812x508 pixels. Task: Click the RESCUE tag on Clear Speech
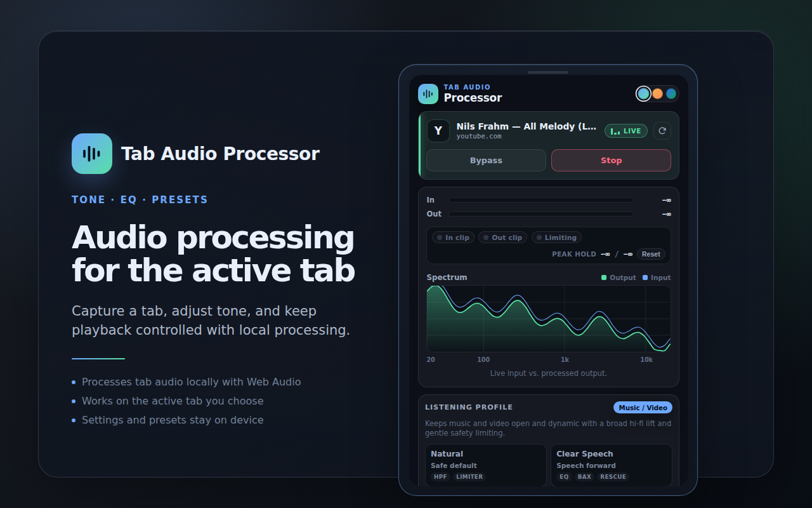click(613, 477)
